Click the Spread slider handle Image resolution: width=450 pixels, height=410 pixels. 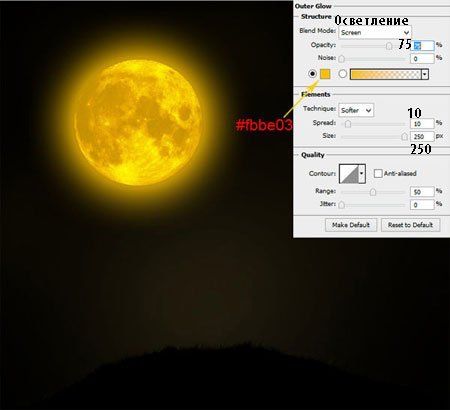click(x=348, y=124)
